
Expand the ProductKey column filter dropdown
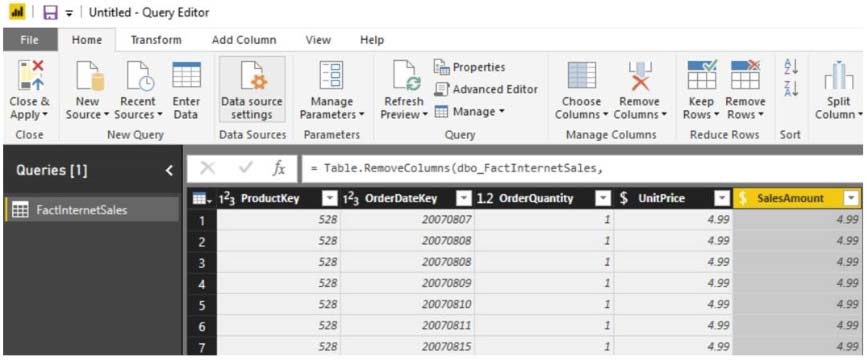tap(329, 199)
